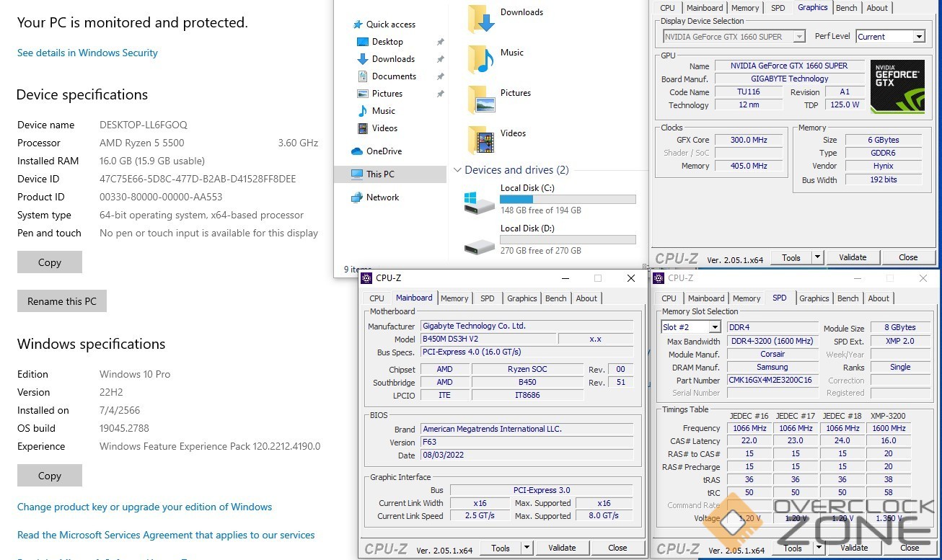The width and height of the screenshot is (942, 560).
Task: Switch to the Memory tab in SPD window
Action: 747,298
